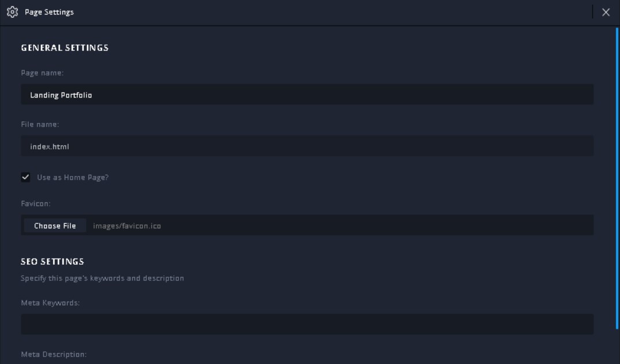620x364 pixels.
Task: Click the Page name field containing Landing Portfolio
Action: pyautogui.click(x=307, y=95)
